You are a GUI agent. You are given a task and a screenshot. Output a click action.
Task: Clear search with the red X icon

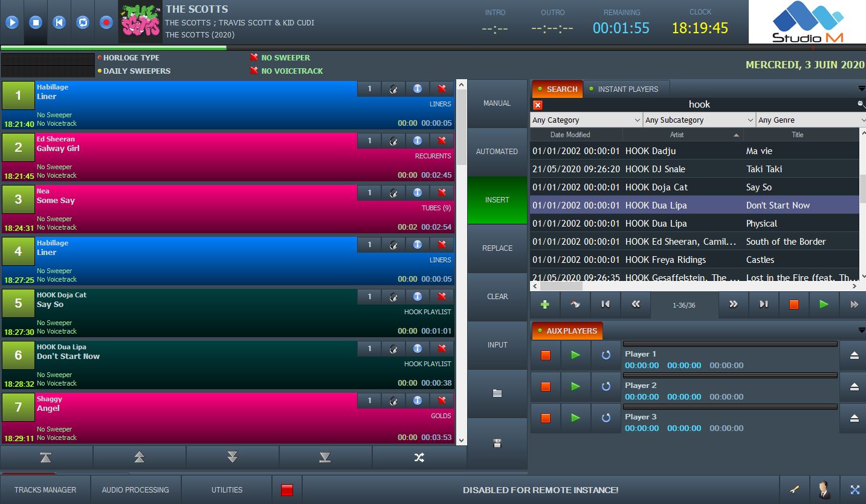[x=538, y=105]
